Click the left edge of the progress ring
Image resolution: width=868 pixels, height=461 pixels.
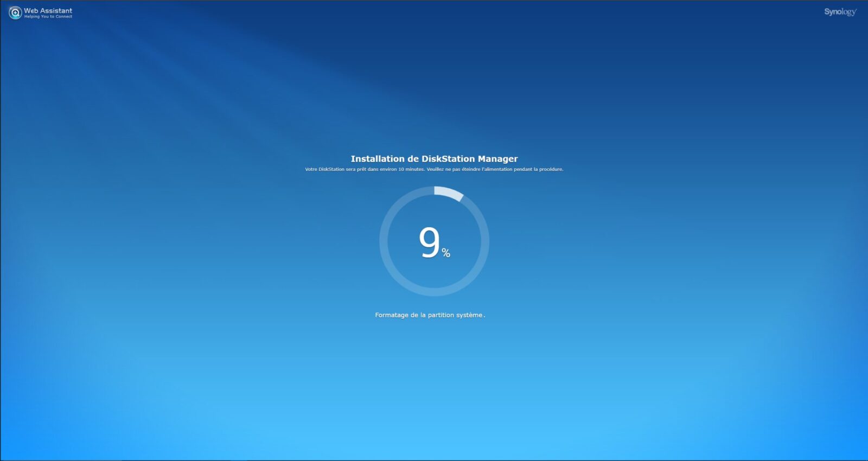point(382,241)
